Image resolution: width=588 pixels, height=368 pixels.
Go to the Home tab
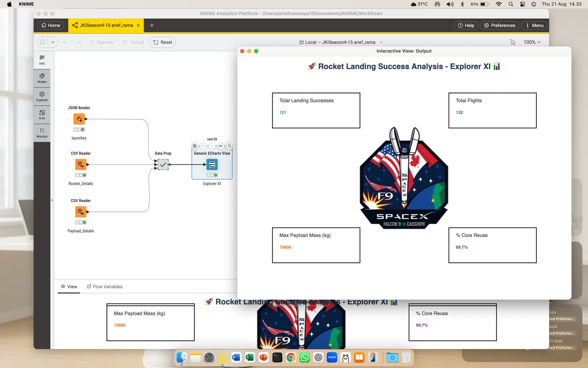51,25
